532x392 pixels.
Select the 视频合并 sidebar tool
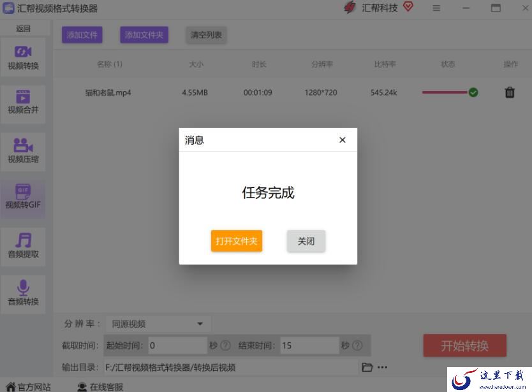(23, 102)
